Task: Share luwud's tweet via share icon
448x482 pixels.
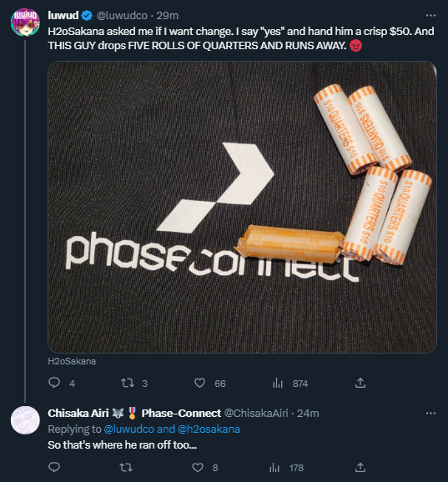Action: coord(360,383)
